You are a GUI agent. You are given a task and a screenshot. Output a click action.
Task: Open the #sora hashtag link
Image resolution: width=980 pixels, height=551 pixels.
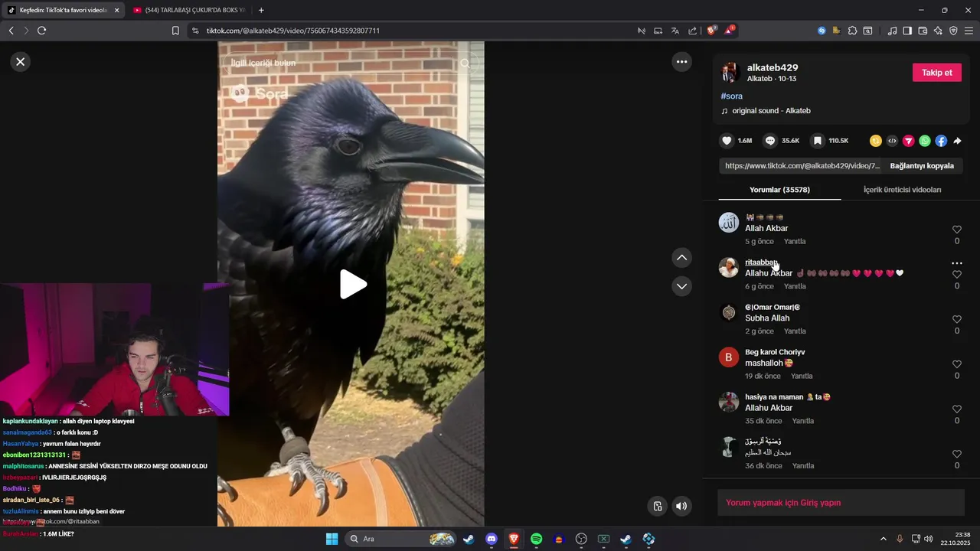click(x=731, y=96)
